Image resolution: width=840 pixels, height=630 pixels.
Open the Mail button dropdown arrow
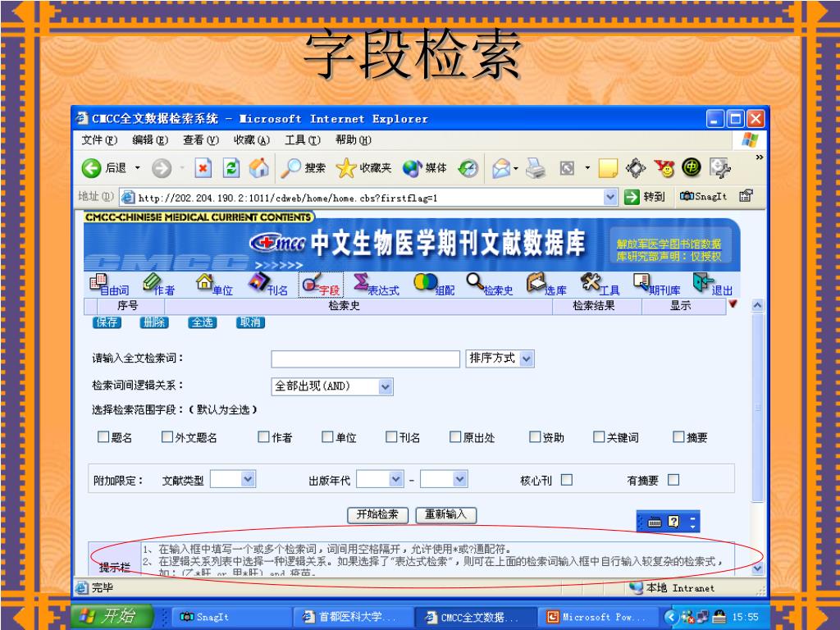point(516,169)
